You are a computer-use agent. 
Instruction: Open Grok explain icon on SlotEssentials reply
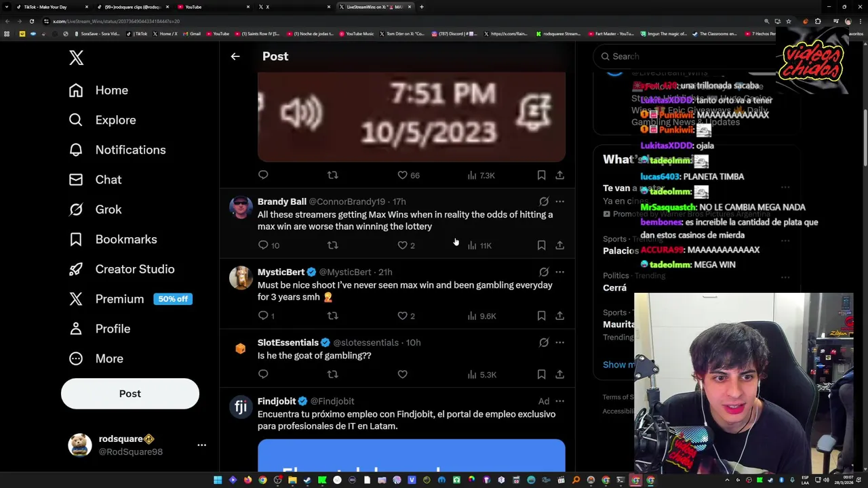544,342
